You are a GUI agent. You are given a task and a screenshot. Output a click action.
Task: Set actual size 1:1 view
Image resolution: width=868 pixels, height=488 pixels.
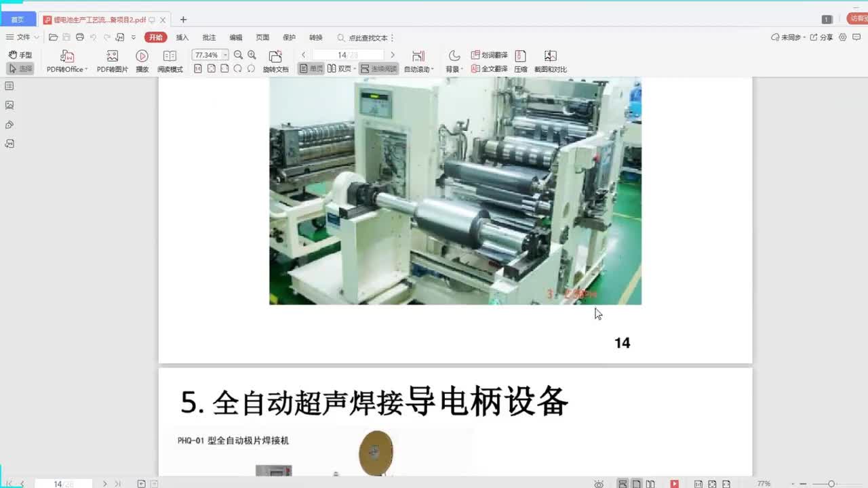(x=198, y=68)
